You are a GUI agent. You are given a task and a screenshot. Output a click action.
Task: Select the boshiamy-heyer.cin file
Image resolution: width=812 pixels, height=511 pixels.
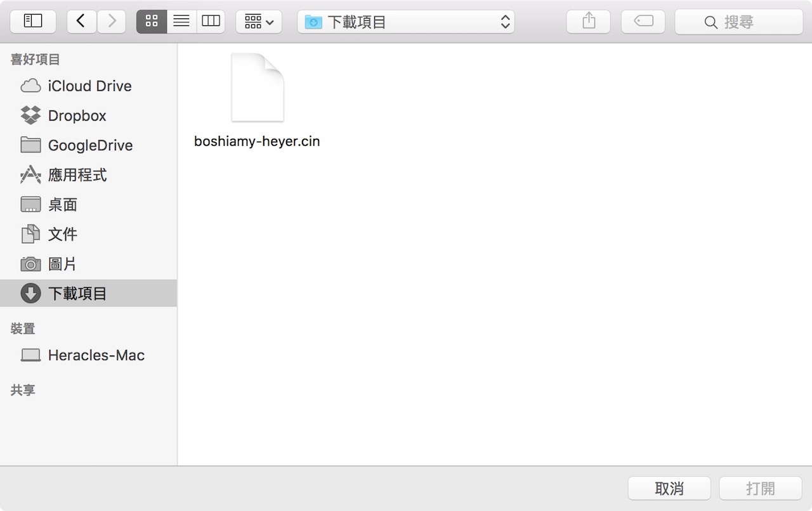coord(257,87)
